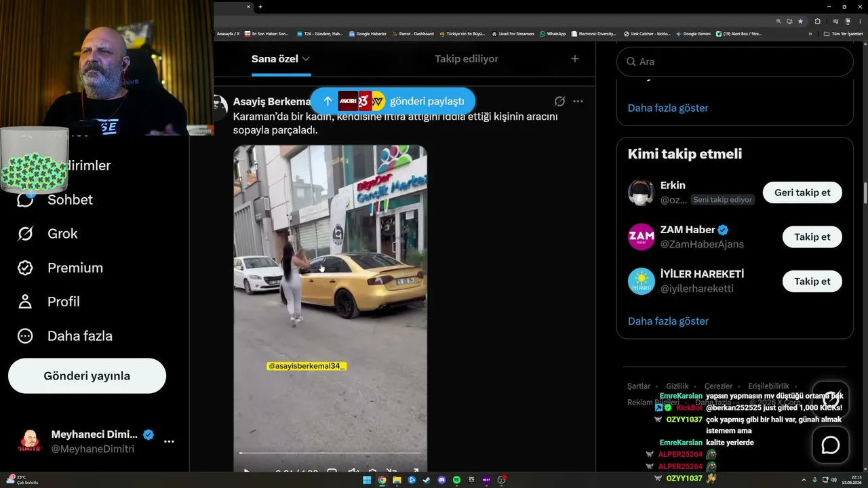The image size is (868, 488).
Task: Open the Şartlar footer link
Action: 639,386
